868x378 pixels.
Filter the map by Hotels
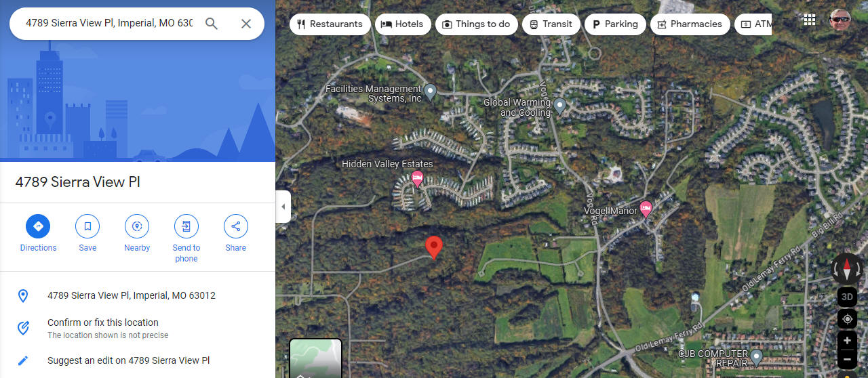tap(402, 24)
